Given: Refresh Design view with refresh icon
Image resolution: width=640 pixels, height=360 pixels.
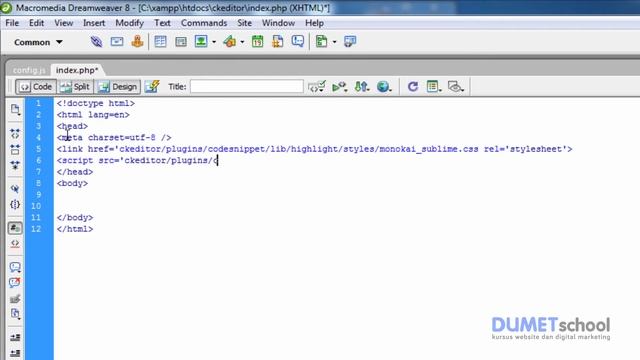Looking at the screenshot, I should click(x=413, y=87).
